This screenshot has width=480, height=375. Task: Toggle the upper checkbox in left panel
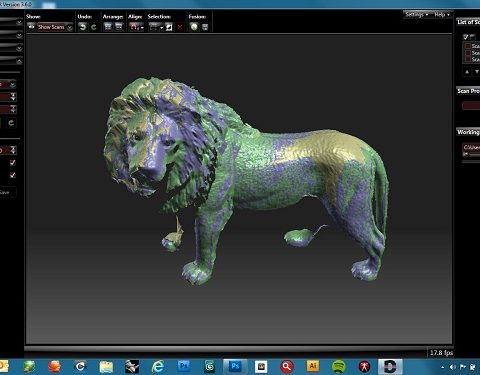13,163
